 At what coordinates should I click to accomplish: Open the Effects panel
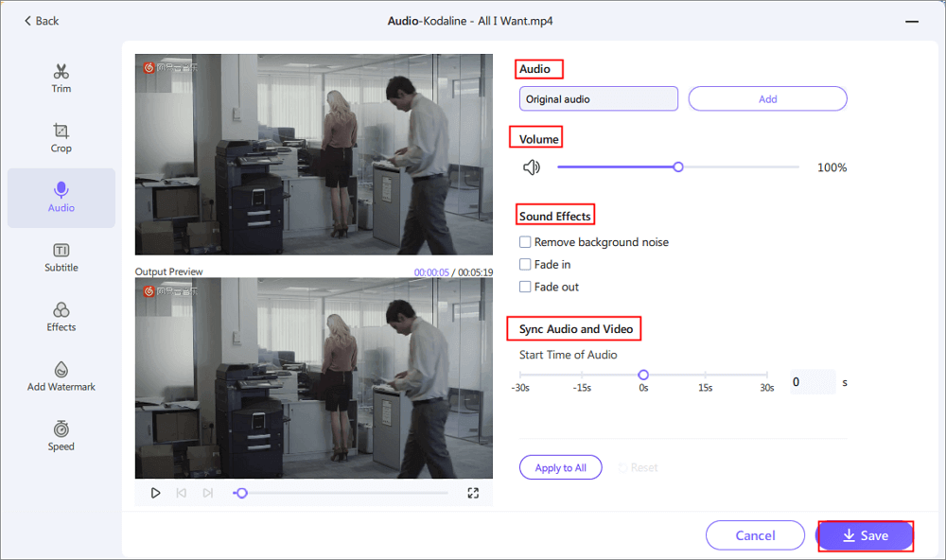pyautogui.click(x=61, y=317)
